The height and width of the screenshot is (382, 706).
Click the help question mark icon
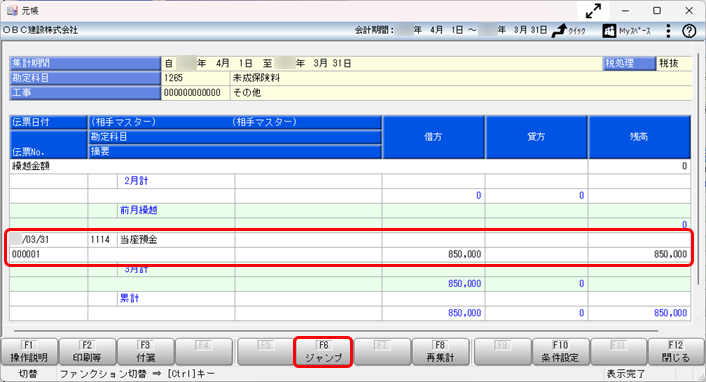(x=689, y=31)
